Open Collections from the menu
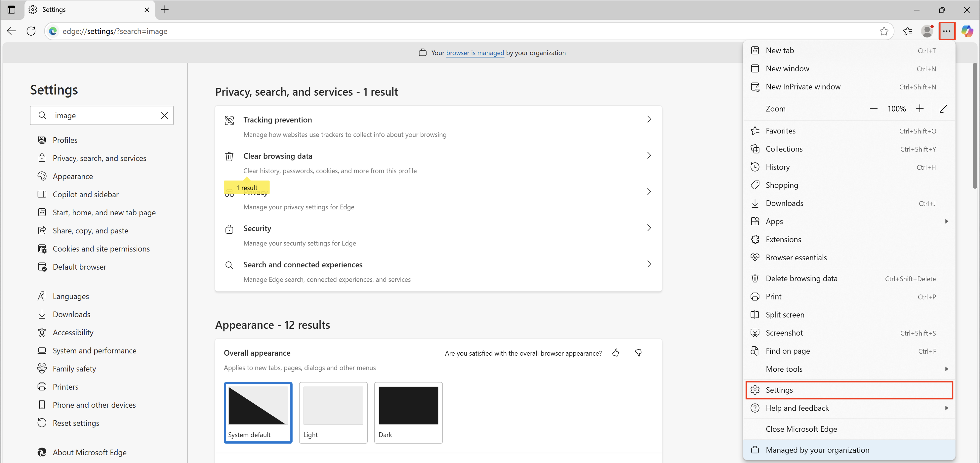 pos(849,149)
